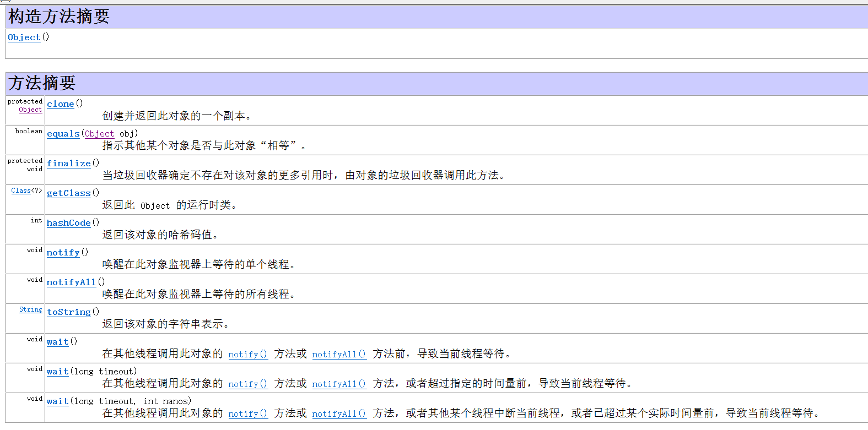Screen dimensions: 868x430
Task: Click the protected modifier of clone
Action: click(25, 101)
